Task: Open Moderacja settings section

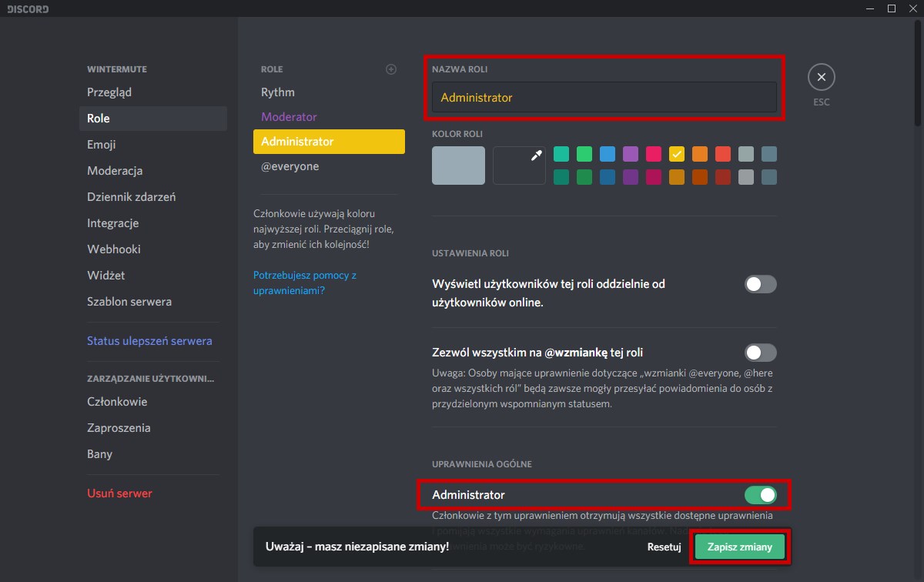Action: (153, 171)
